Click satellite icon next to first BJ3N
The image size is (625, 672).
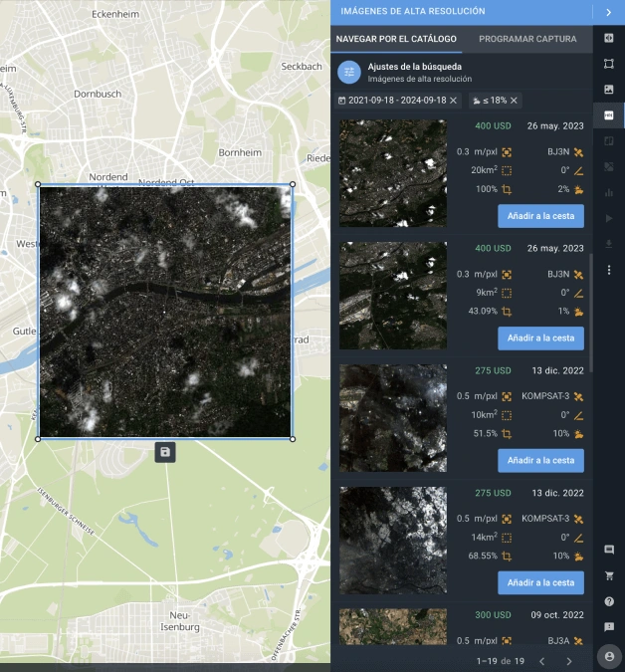pos(578,152)
